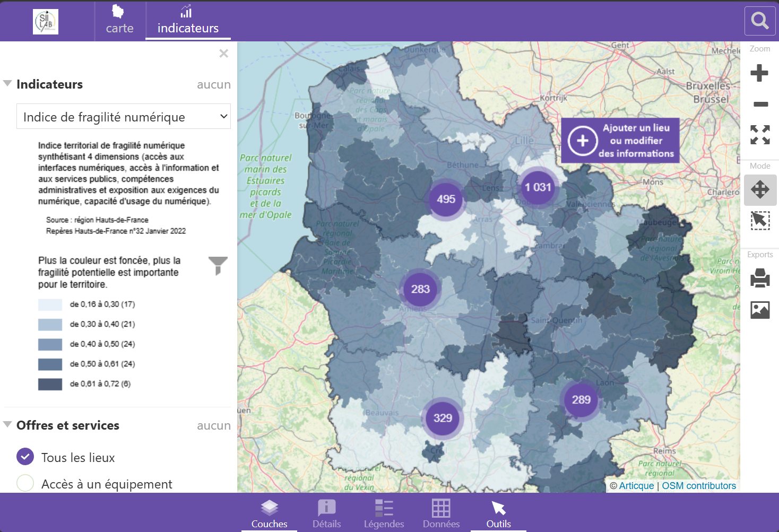Image resolution: width=779 pixels, height=532 pixels.
Task: Open the 1 031 cluster marker
Action: pyautogui.click(x=538, y=187)
